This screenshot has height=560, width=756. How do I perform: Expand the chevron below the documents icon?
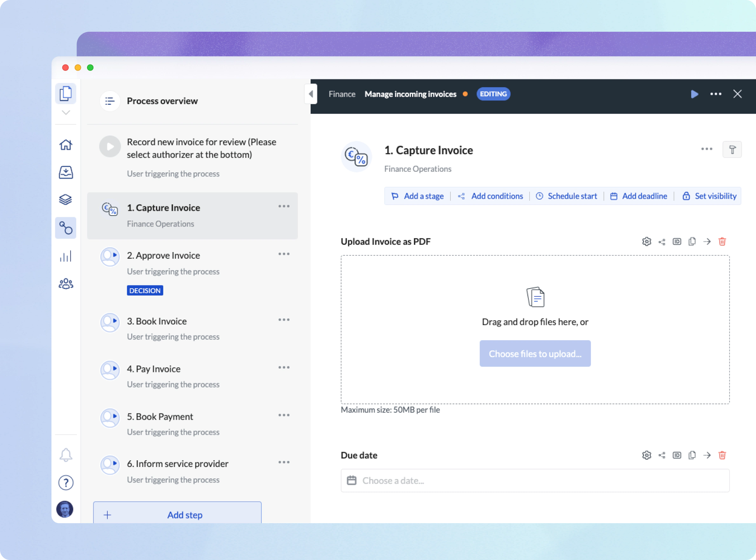pyautogui.click(x=66, y=113)
